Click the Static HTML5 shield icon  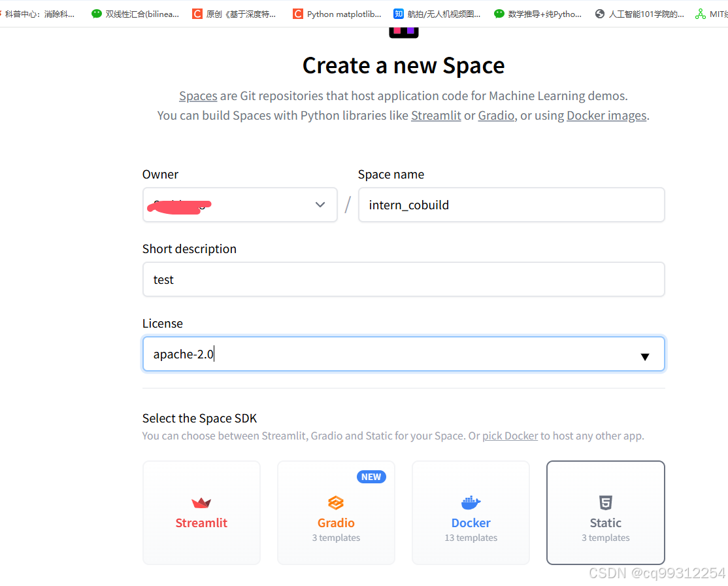pyautogui.click(x=605, y=502)
